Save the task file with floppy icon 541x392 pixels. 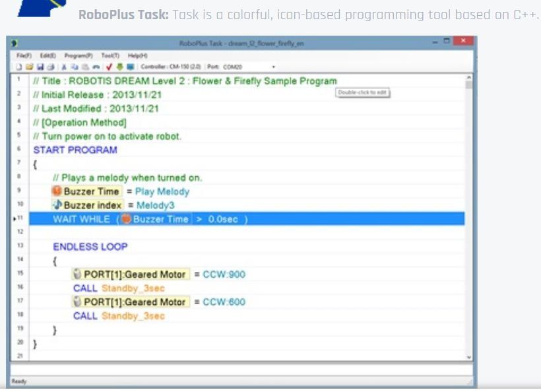[x=40, y=67]
